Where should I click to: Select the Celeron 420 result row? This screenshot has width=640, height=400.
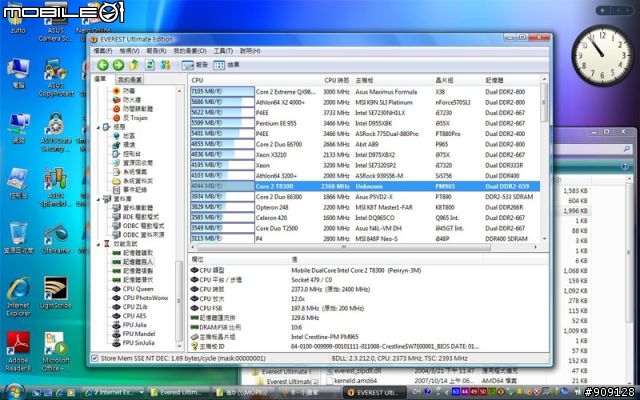point(365,218)
